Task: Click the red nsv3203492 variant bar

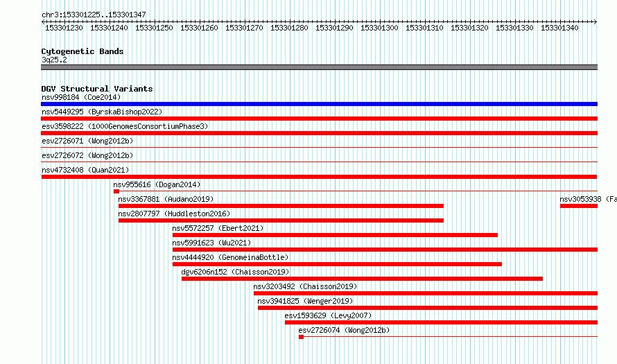Action: click(x=426, y=293)
